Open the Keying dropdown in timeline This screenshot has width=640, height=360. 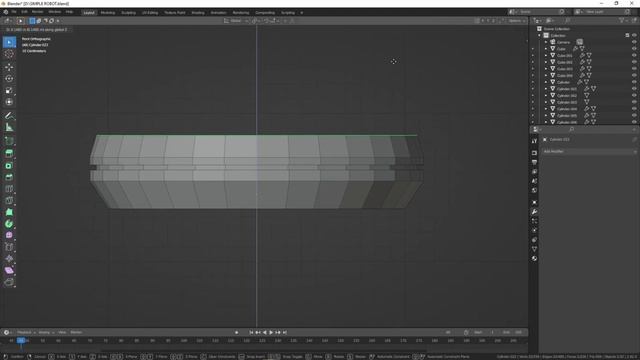coord(46,332)
